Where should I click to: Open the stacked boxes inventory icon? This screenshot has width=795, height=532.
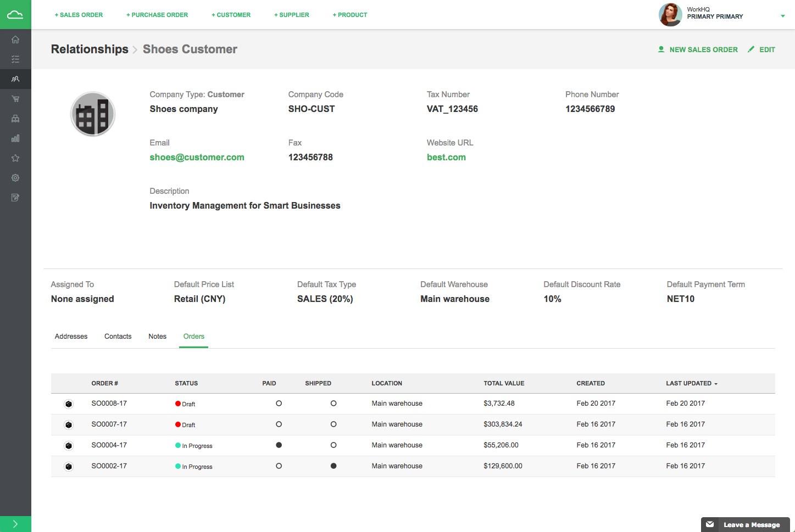[15, 119]
